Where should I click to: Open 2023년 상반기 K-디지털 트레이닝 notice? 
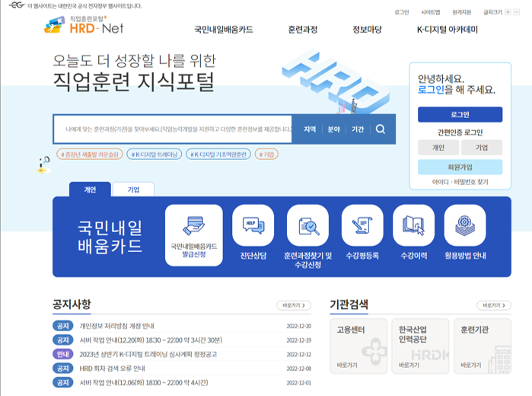148,354
